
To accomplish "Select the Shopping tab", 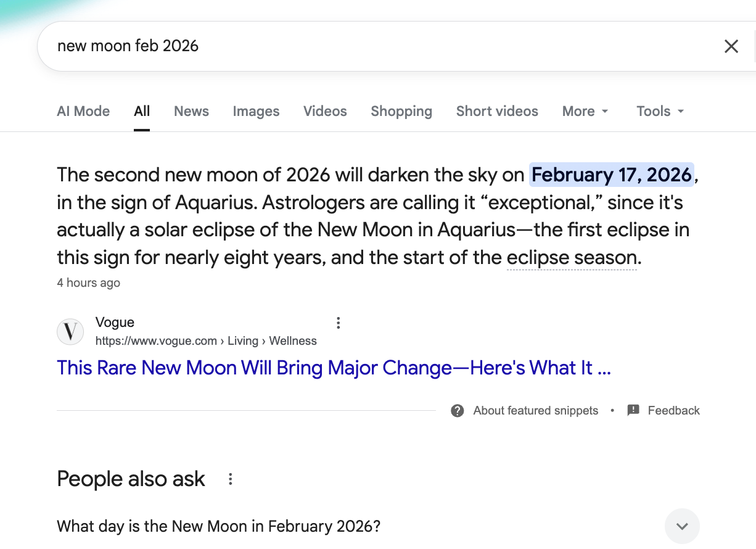I will pos(401,112).
